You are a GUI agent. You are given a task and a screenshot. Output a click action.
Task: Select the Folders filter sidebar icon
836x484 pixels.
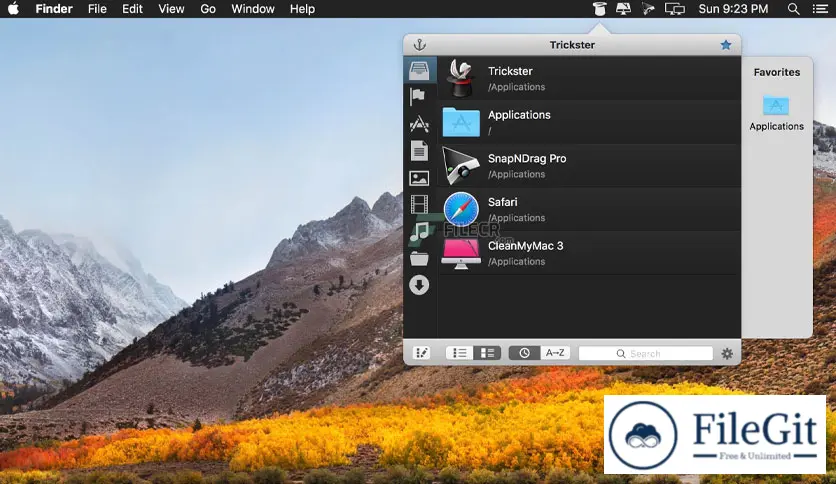(419, 259)
